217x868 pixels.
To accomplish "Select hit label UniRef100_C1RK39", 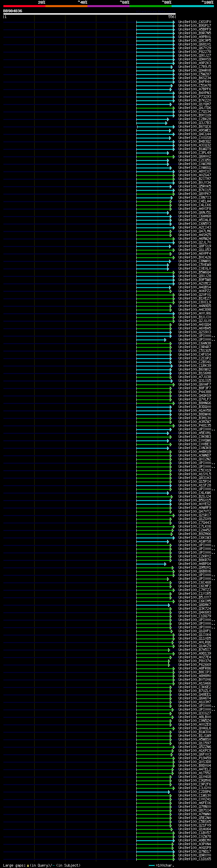I will pos(195,366).
